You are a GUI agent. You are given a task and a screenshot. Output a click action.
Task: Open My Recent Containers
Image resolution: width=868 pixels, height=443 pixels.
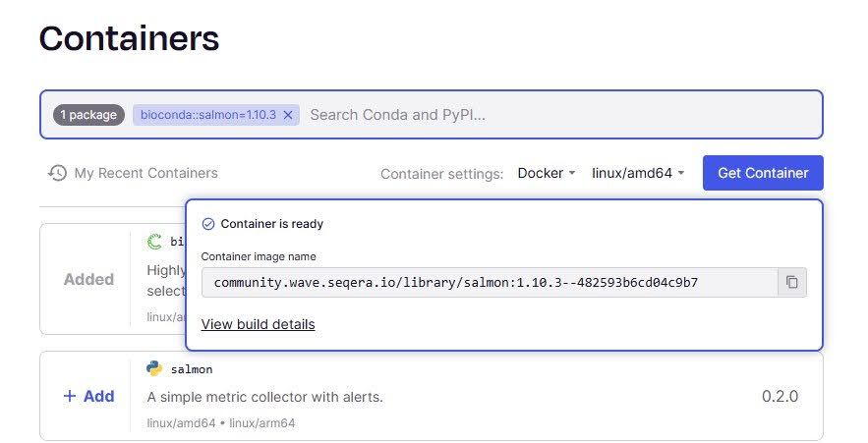pyautogui.click(x=145, y=173)
